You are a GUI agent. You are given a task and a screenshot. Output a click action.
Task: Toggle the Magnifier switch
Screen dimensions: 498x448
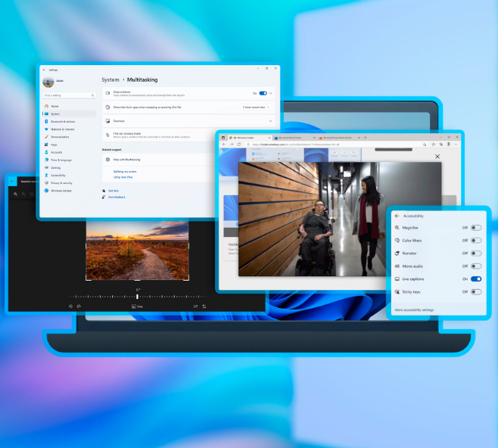coord(476,228)
